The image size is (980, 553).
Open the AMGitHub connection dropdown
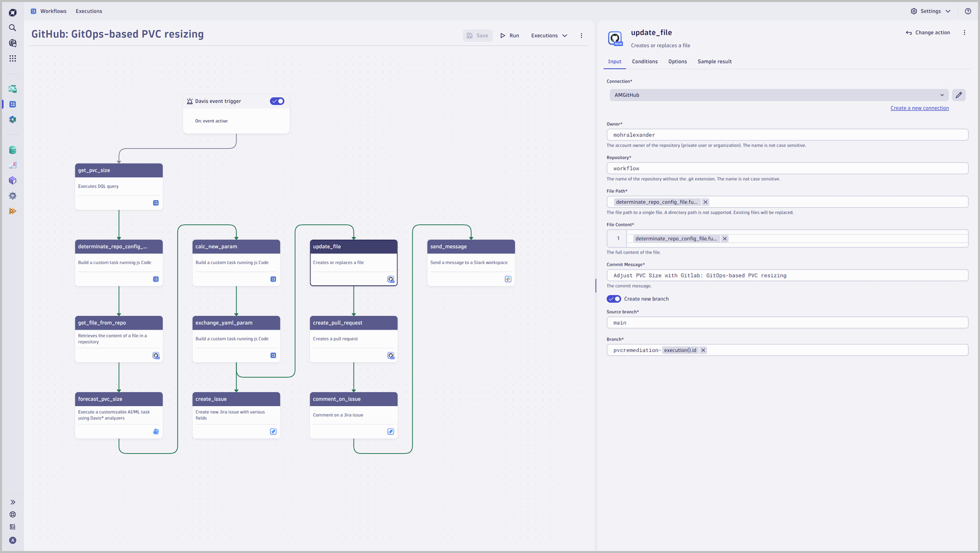coord(779,95)
